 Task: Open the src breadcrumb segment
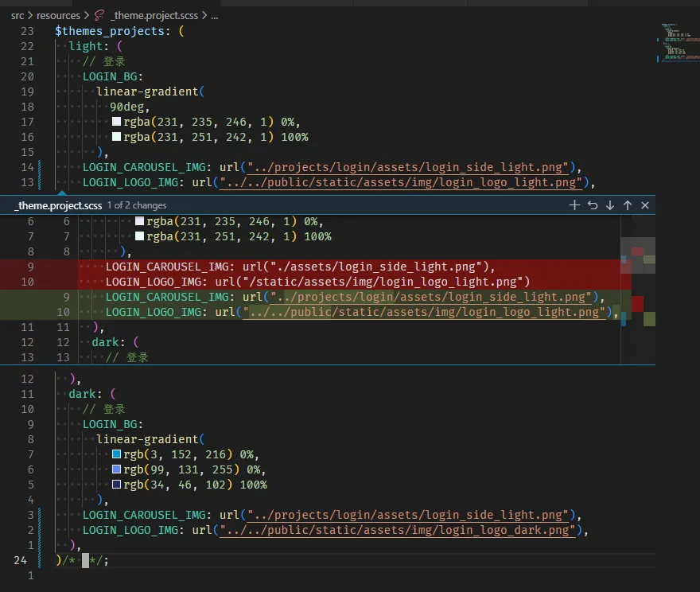17,16
